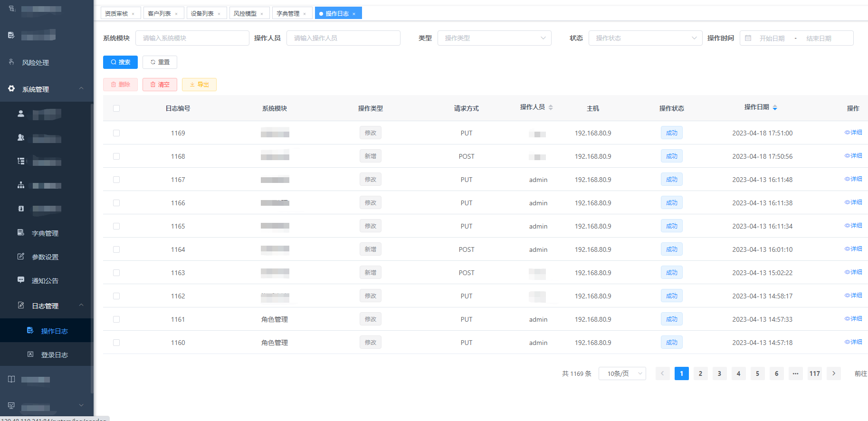Go to last page 117
The height and width of the screenshot is (421, 868).
coord(815,373)
